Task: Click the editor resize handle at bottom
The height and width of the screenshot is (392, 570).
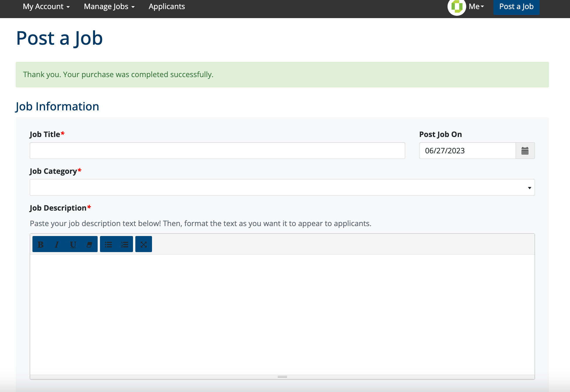Action: pyautogui.click(x=282, y=377)
